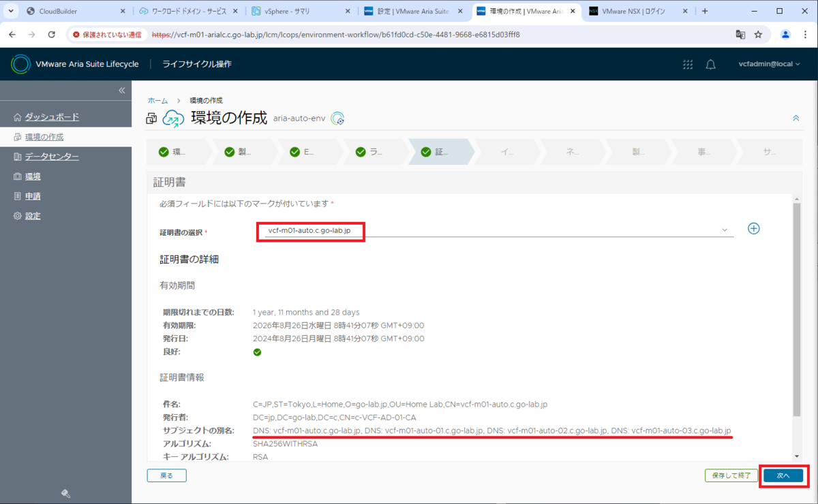Open a new browser tab with plus
Screen dimensions: 818x504
point(705,11)
